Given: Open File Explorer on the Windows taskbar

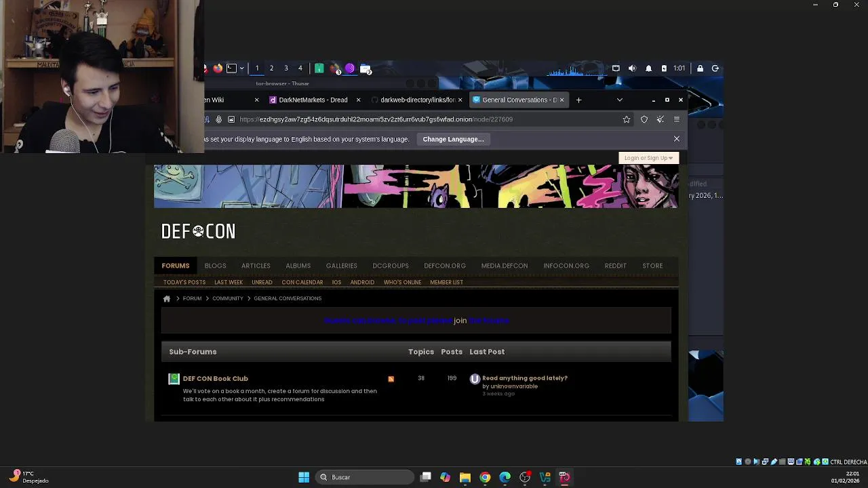Looking at the screenshot, I should pos(465,477).
